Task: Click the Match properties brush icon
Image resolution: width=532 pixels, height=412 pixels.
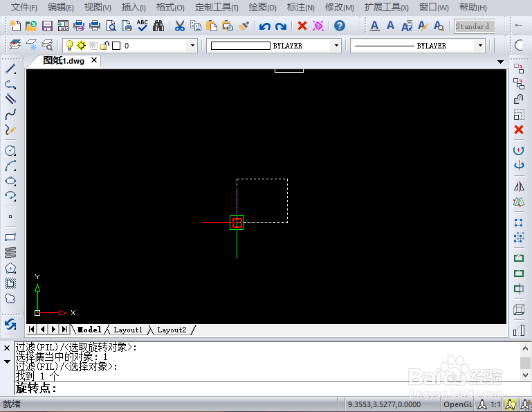Action: tap(244, 26)
